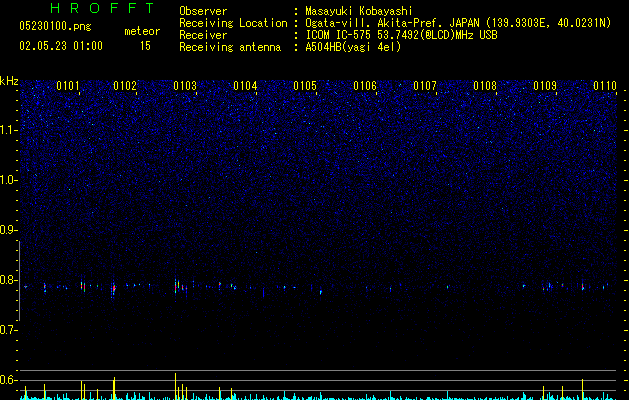Click the tallest yellow intensity spike near 0103
Viewport: 629px width, 400px height.
tap(175, 386)
